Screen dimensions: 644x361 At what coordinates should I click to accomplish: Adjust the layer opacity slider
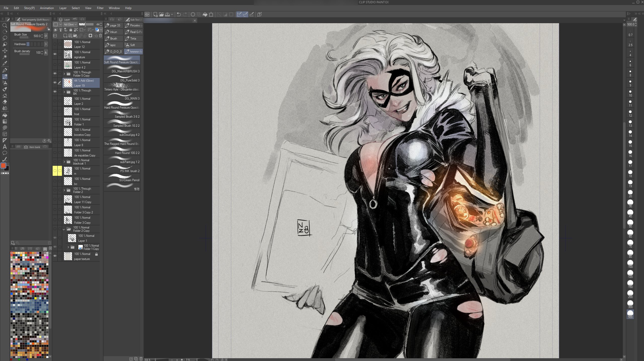[x=86, y=24]
